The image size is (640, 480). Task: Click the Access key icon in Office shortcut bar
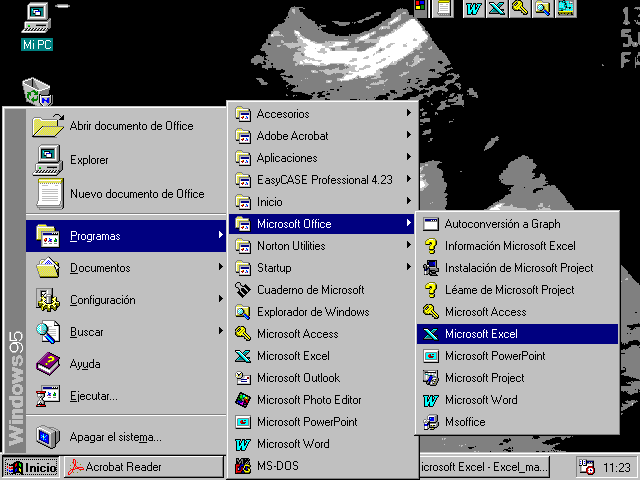[519, 8]
